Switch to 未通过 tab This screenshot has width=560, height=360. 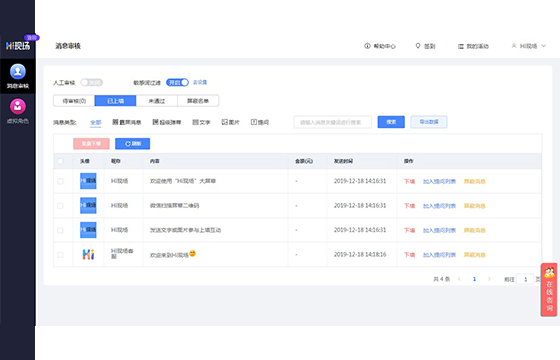157,101
